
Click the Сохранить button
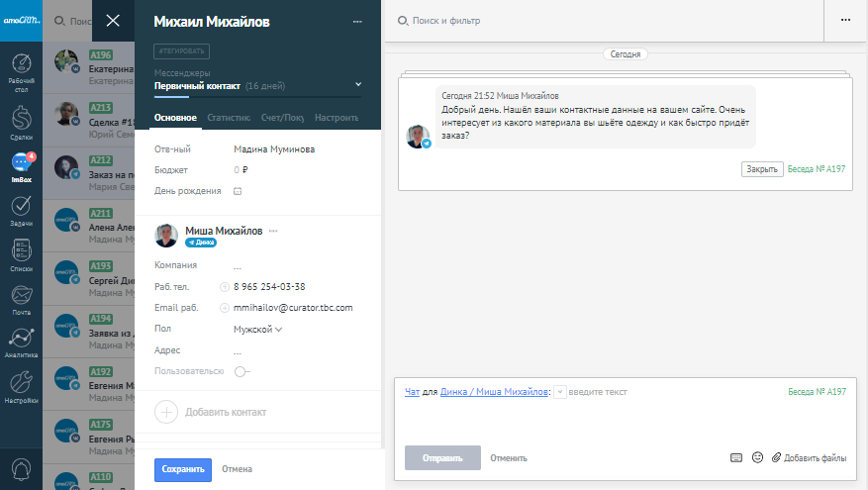tap(183, 469)
